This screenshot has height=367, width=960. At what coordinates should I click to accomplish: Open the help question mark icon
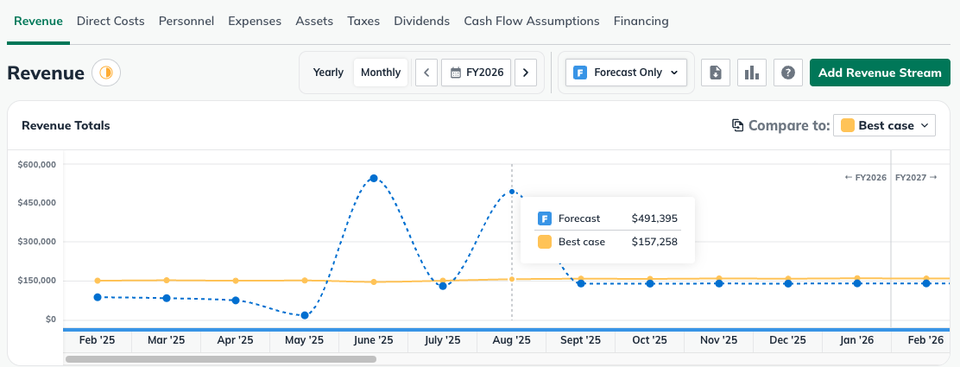pos(788,73)
